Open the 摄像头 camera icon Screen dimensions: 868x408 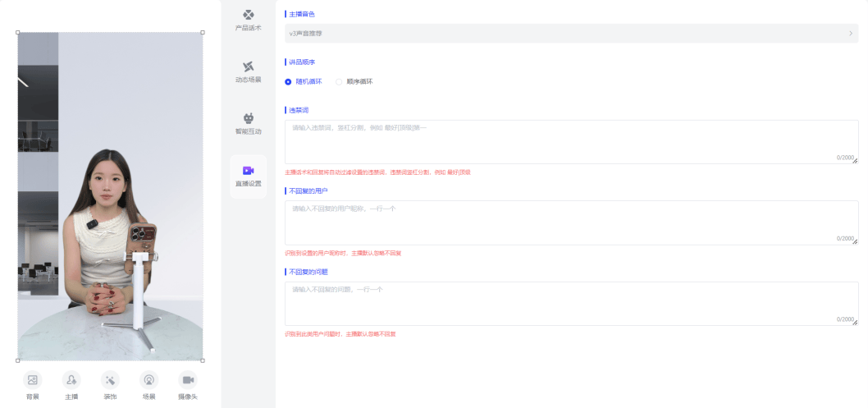188,380
